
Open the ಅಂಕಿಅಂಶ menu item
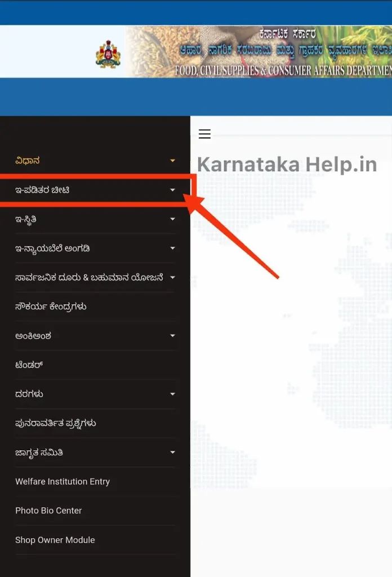click(x=33, y=336)
